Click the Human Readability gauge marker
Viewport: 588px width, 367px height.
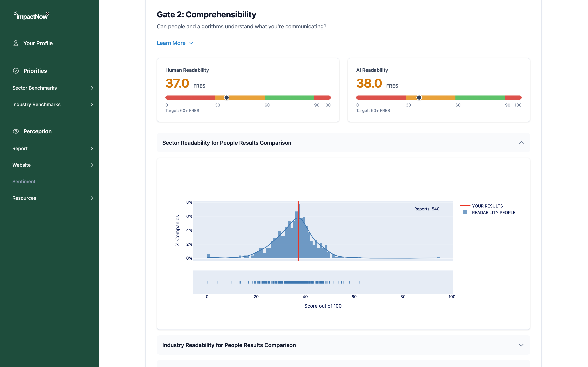click(x=226, y=98)
